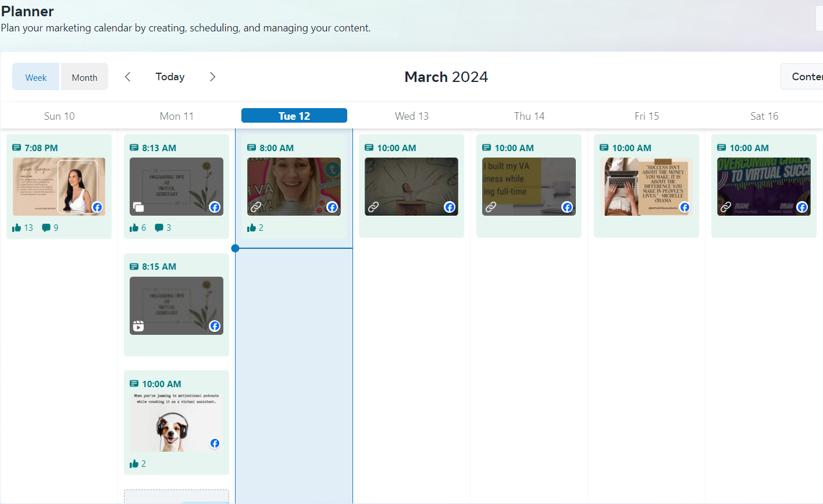Click the Facebook badge on the dog-with-headphones post
The image size is (823, 504).
[215, 444]
